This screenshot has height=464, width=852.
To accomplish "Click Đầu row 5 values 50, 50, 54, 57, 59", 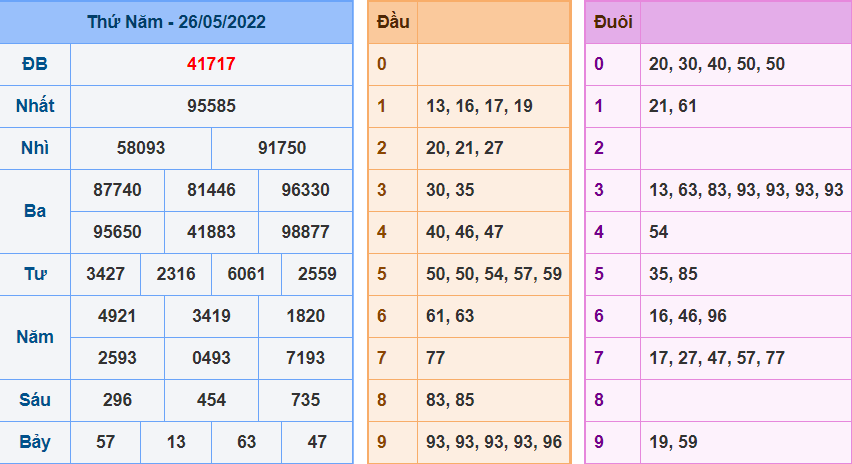I will tap(494, 274).
